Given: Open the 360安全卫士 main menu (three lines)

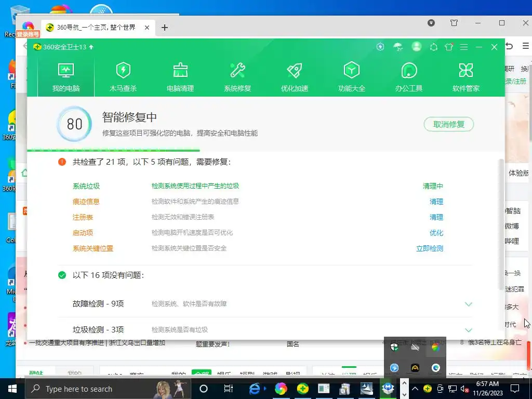Looking at the screenshot, I should (x=464, y=47).
